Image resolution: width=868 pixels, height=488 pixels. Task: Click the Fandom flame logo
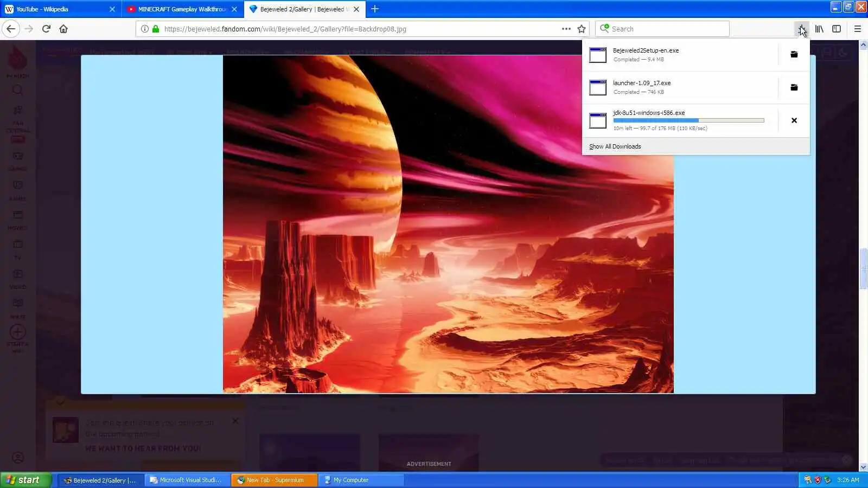18,59
